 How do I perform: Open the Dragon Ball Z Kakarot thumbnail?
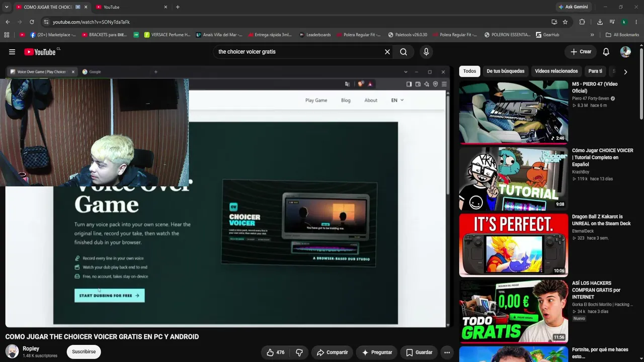[x=513, y=245]
